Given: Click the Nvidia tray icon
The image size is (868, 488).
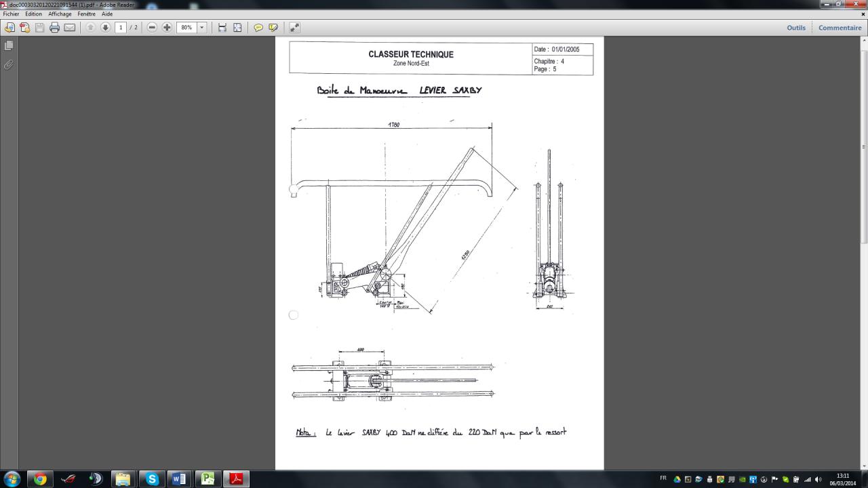Looking at the screenshot, I should [x=742, y=479].
